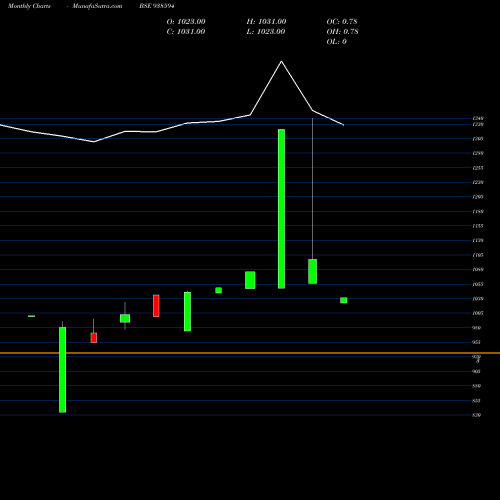Select the "BSE 938594" symbol label
This screenshot has height=500, width=500.
[157, 6]
